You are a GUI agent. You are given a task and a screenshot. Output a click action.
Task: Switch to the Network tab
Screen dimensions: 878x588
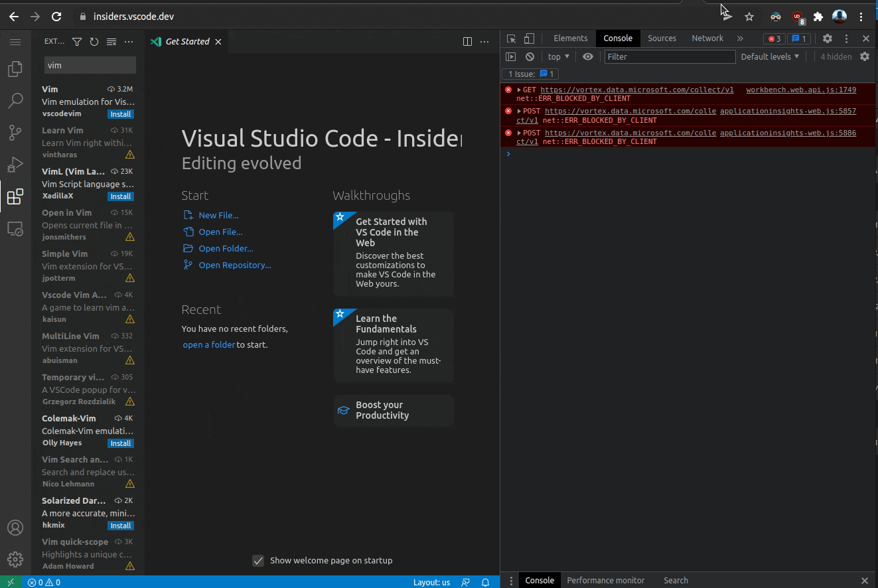[707, 38]
